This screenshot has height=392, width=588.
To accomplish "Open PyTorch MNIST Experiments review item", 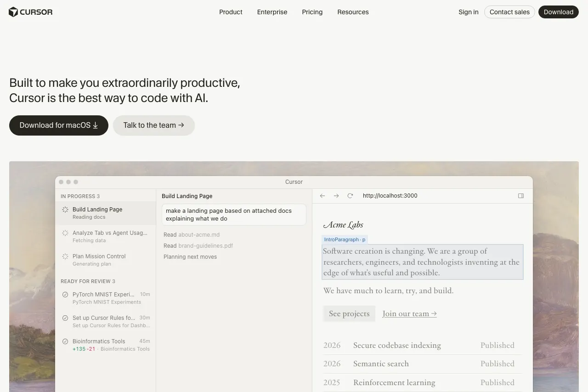I will pos(106,298).
